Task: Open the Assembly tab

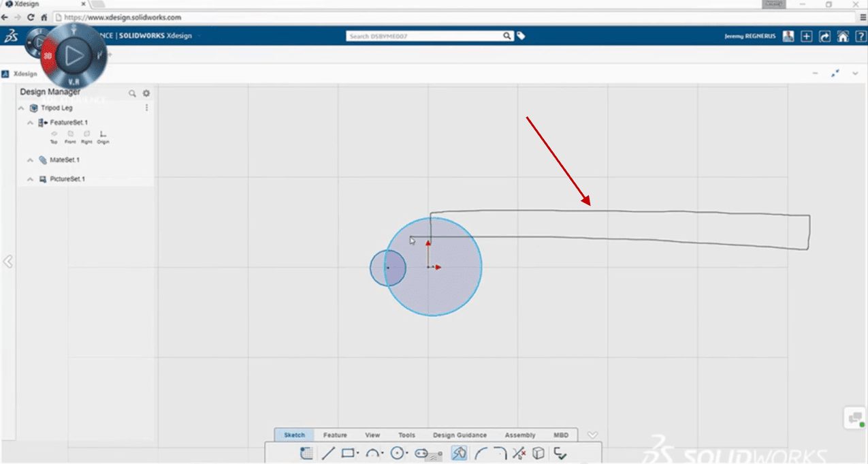Action: 520,435
